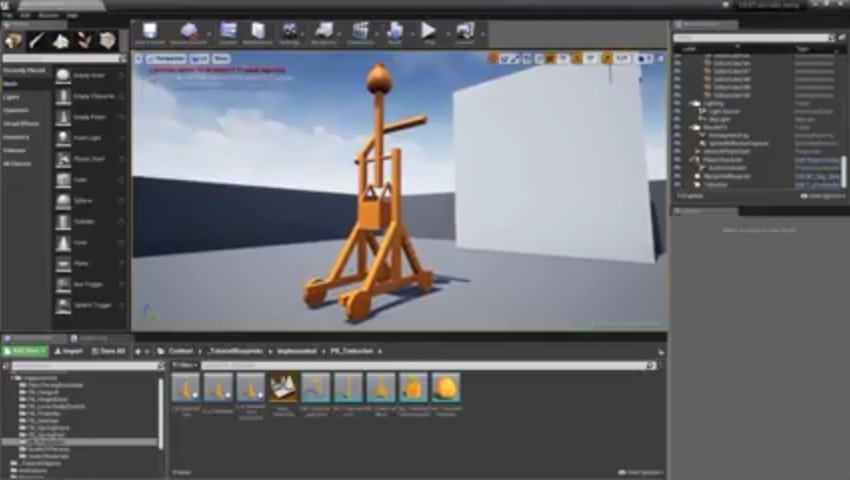Screen dimensions: 850x480
Task: Pick the Sphere Trigger placement item
Action: 89,305
